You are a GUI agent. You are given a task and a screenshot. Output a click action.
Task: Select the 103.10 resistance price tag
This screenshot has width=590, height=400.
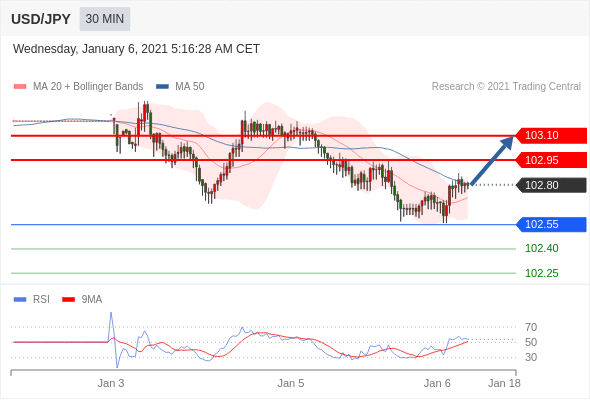click(x=550, y=135)
